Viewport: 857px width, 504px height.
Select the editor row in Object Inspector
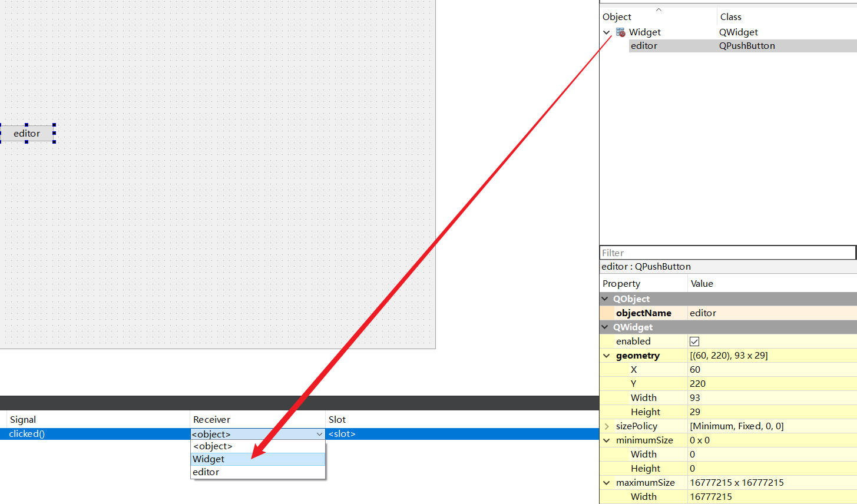743,46
